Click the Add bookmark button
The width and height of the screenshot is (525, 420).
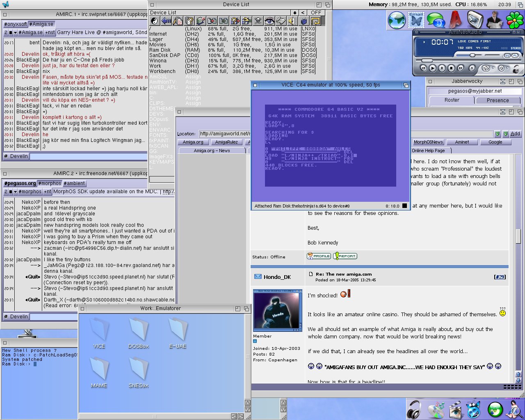[515, 134]
